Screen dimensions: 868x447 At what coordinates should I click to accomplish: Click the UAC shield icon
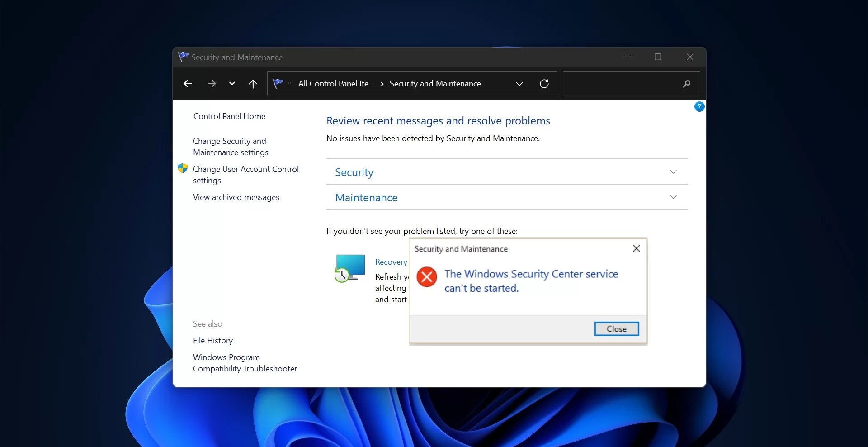coord(183,168)
